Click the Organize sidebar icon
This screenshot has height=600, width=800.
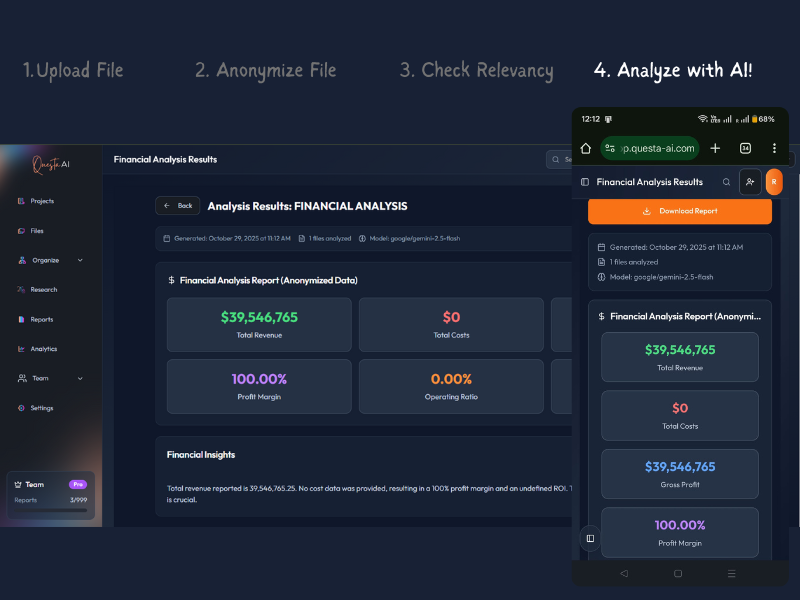click(x=22, y=260)
